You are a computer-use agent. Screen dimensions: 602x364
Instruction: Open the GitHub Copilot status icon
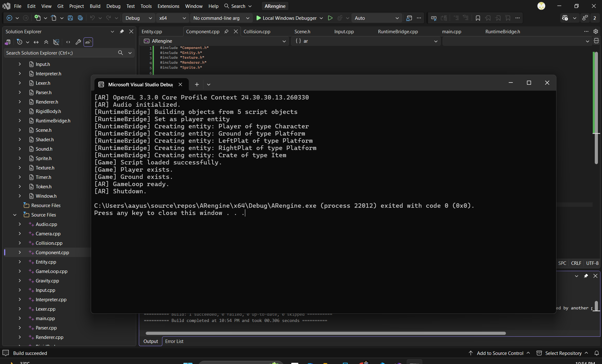[565, 18]
